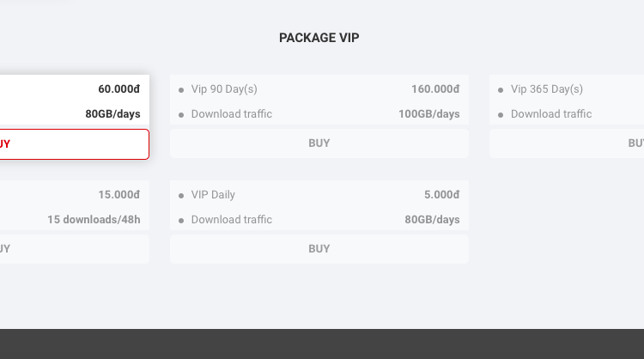Click BUY under Vip 90 Day(s)

[x=319, y=143]
